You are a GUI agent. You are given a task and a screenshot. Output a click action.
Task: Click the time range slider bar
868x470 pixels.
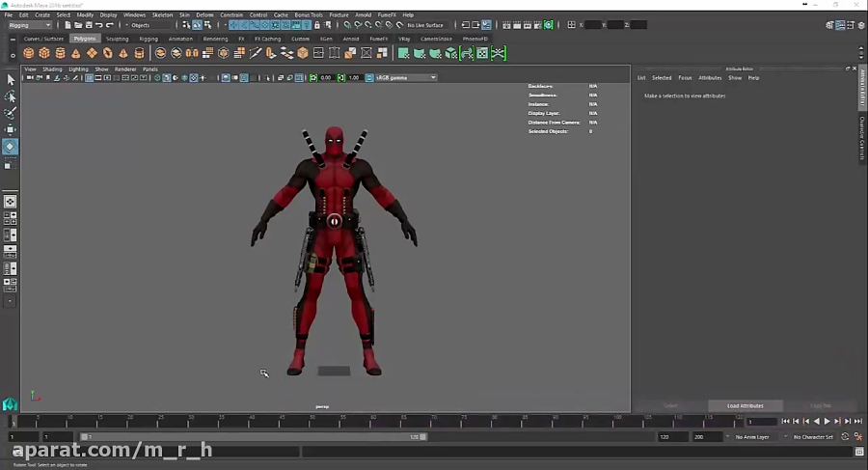tap(254, 437)
